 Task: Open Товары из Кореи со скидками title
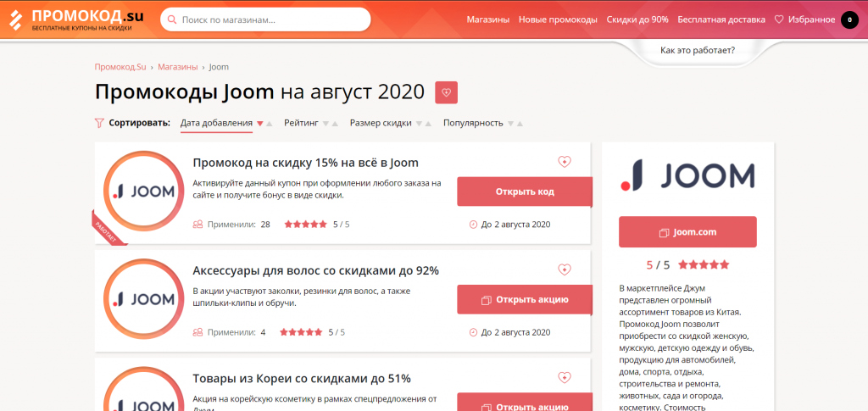(302, 378)
